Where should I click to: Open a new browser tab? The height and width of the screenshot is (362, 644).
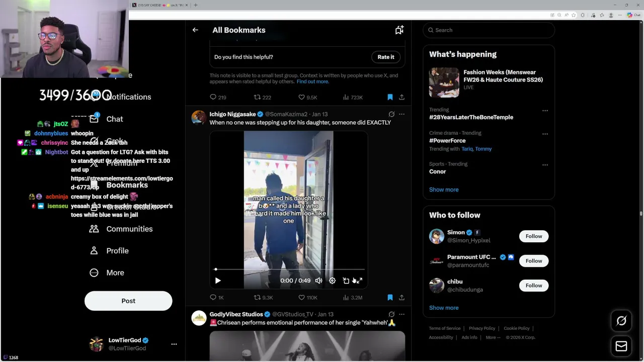[x=196, y=5]
